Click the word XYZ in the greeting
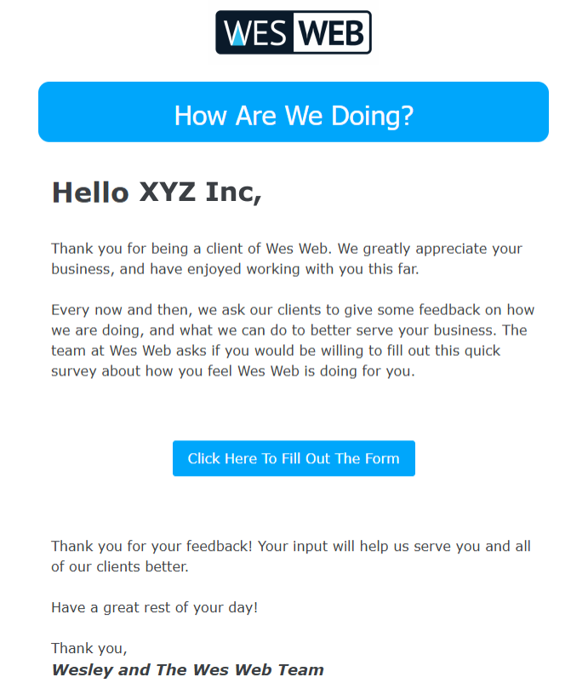588x700 pixels. coord(168,192)
